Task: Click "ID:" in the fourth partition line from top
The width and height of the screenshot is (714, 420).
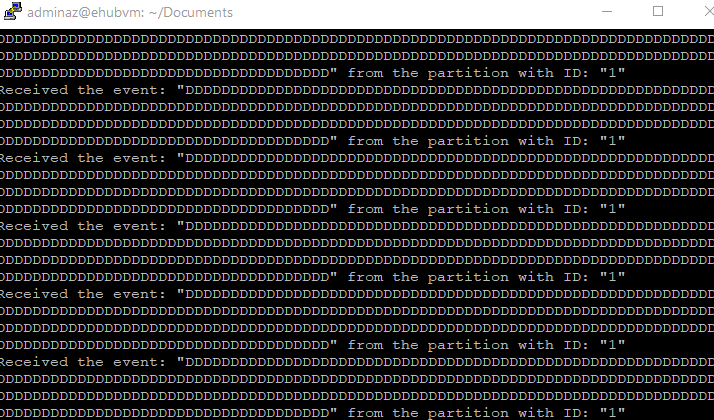Action: [x=576, y=277]
